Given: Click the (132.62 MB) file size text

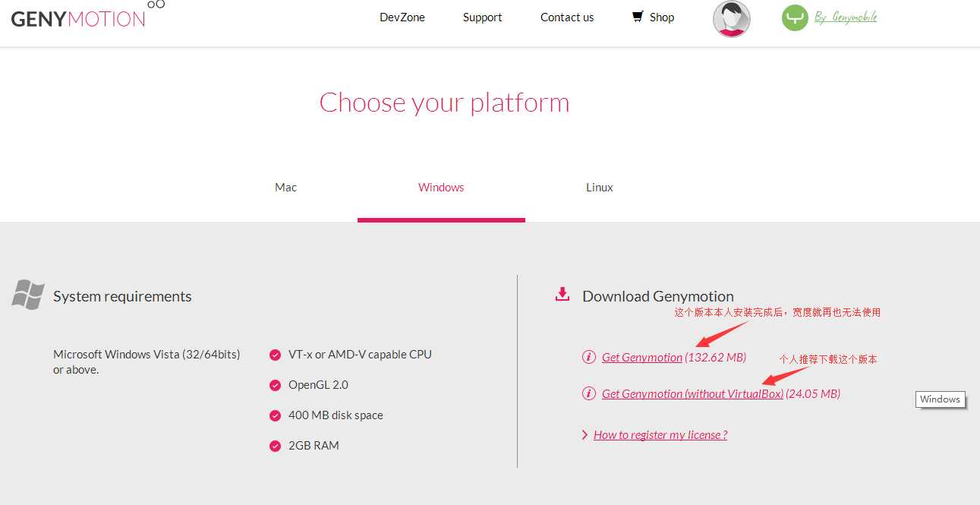Looking at the screenshot, I should tap(716, 357).
